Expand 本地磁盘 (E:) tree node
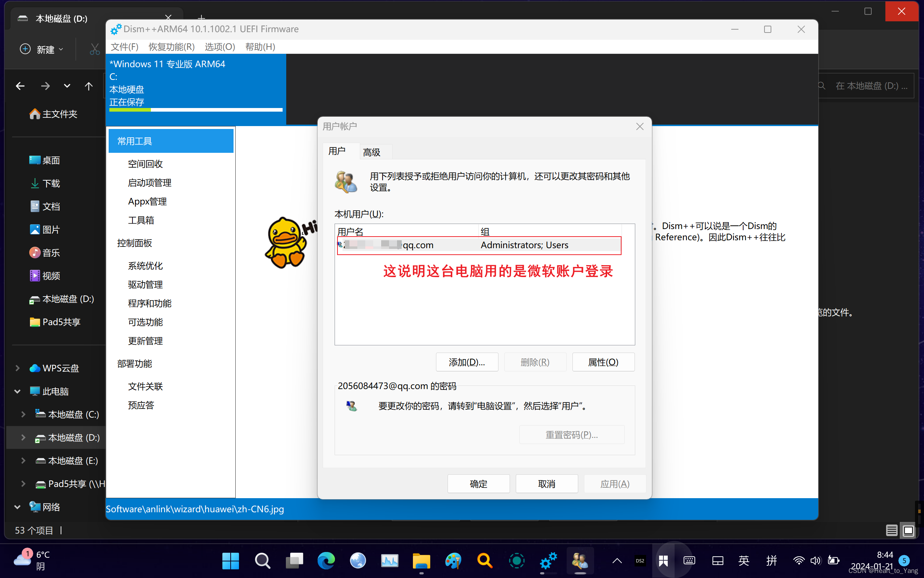 [23, 461]
